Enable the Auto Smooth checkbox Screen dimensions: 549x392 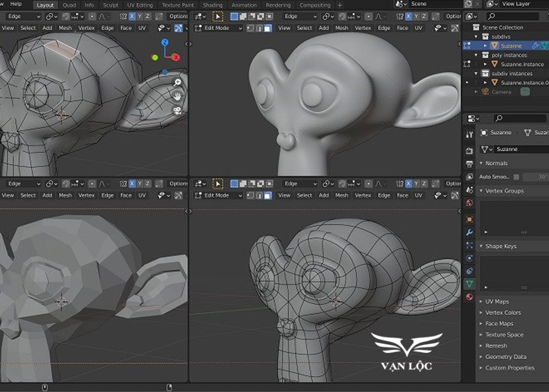[516, 177]
